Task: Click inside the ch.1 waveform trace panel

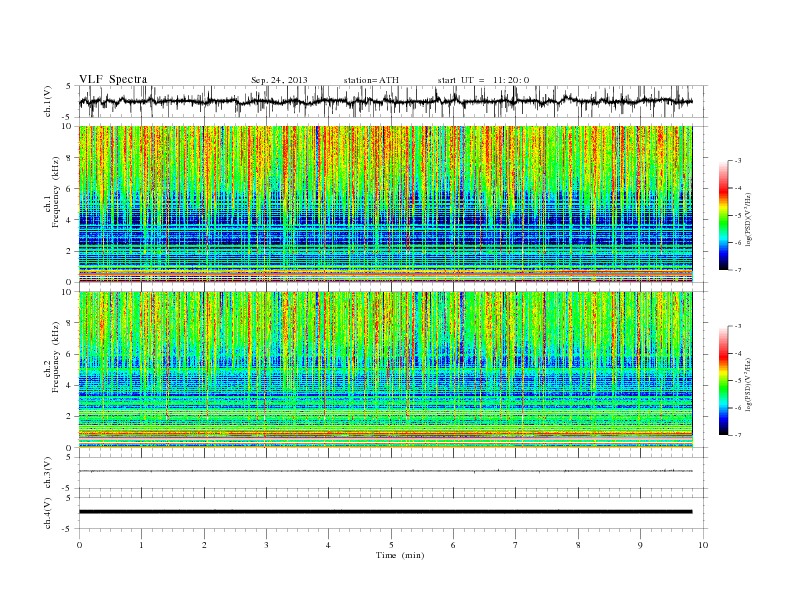Action: [393, 101]
